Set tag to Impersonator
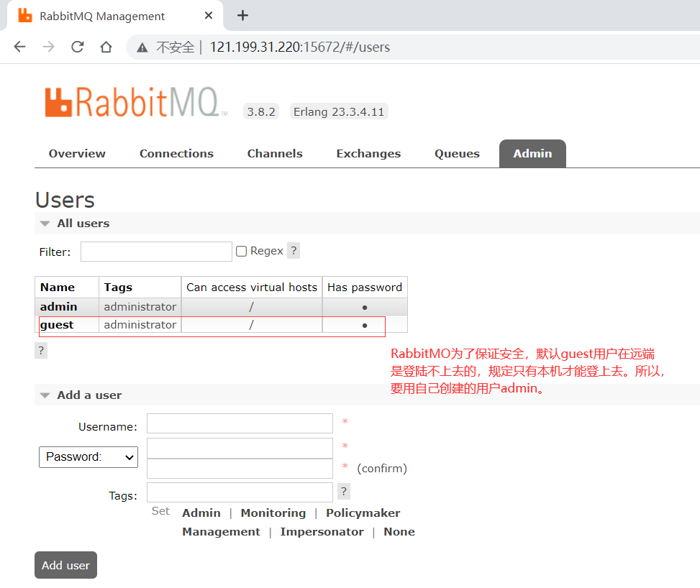Screen dimensions: 700x588 click(x=322, y=532)
